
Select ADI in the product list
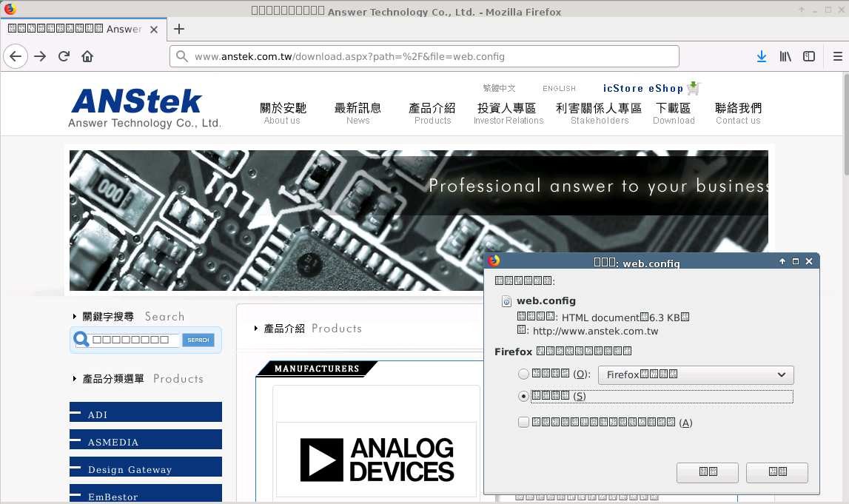click(146, 412)
